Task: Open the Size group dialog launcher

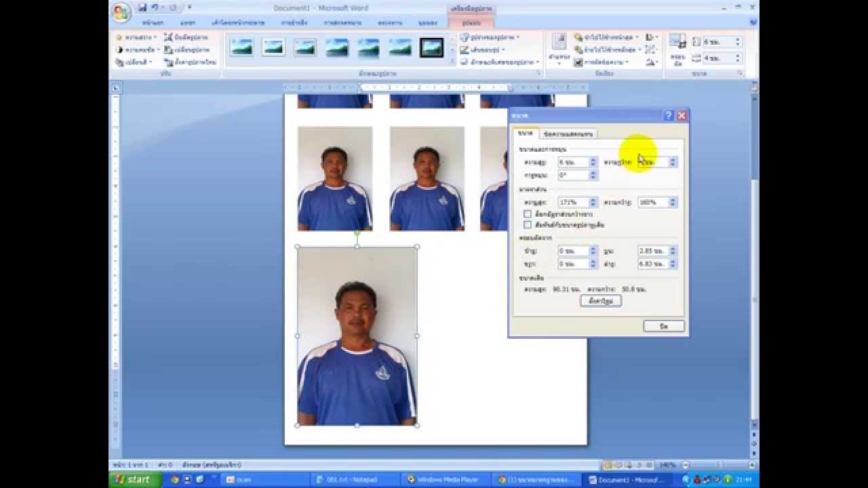Action: tap(740, 73)
